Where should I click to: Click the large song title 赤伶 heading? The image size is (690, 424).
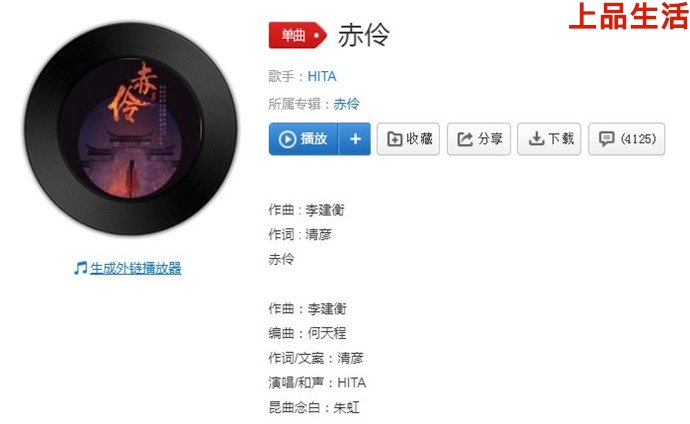pyautogui.click(x=363, y=35)
